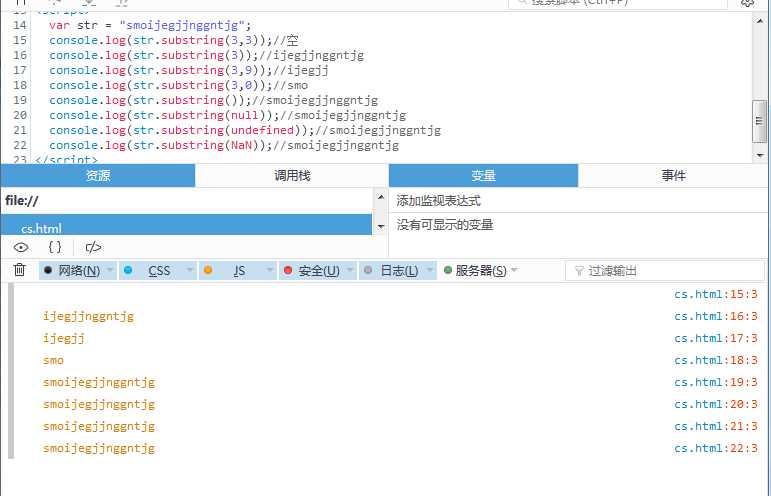The image size is (771, 496).
Task: Switch to the 资源 tab
Action: [98, 175]
